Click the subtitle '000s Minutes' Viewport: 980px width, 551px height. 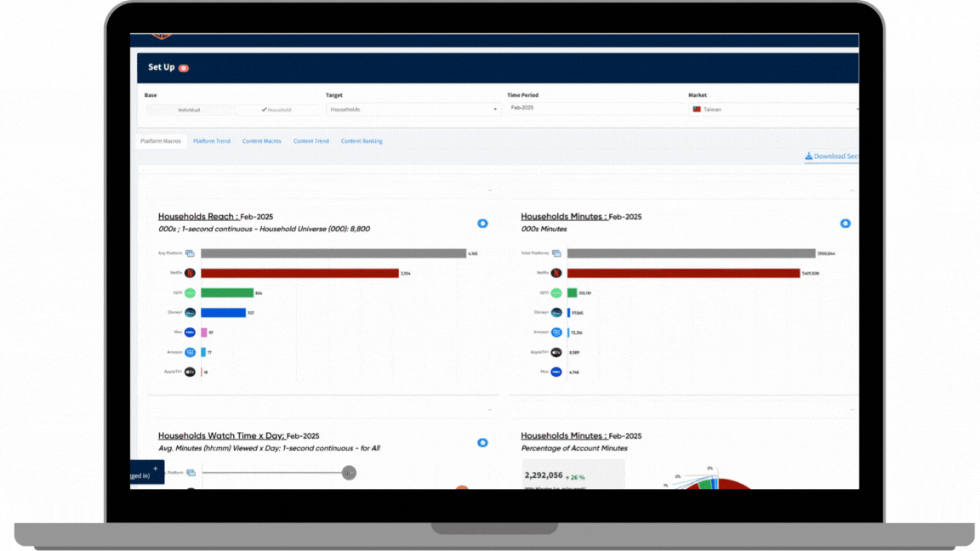544,230
